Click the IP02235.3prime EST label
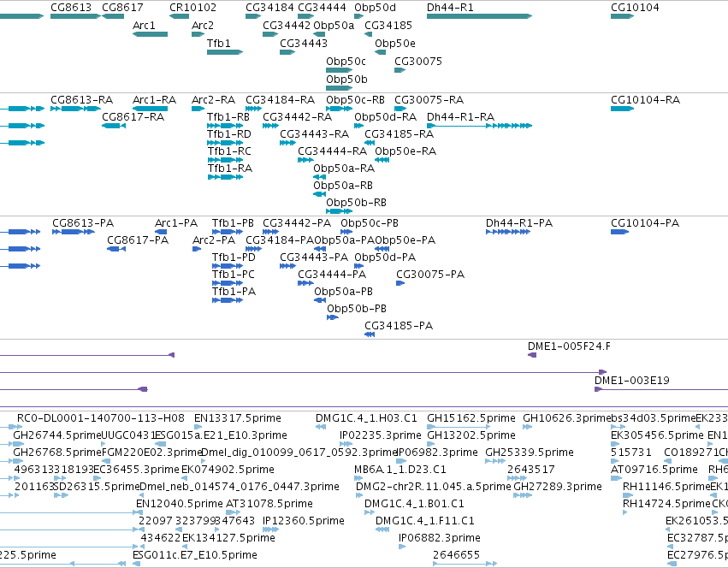Screen dimensions: 728x568 point(380,436)
